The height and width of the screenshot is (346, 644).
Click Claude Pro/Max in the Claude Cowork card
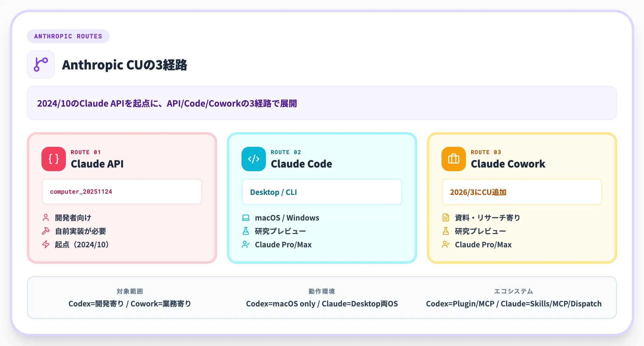click(x=483, y=245)
